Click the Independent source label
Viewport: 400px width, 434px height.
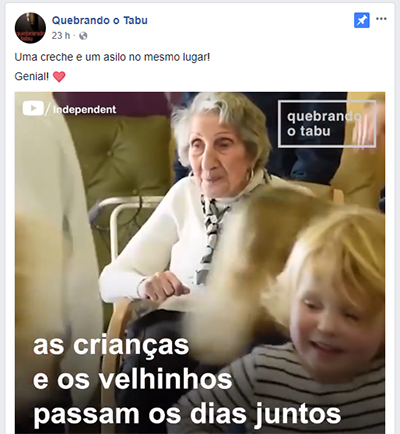pyautogui.click(x=85, y=109)
